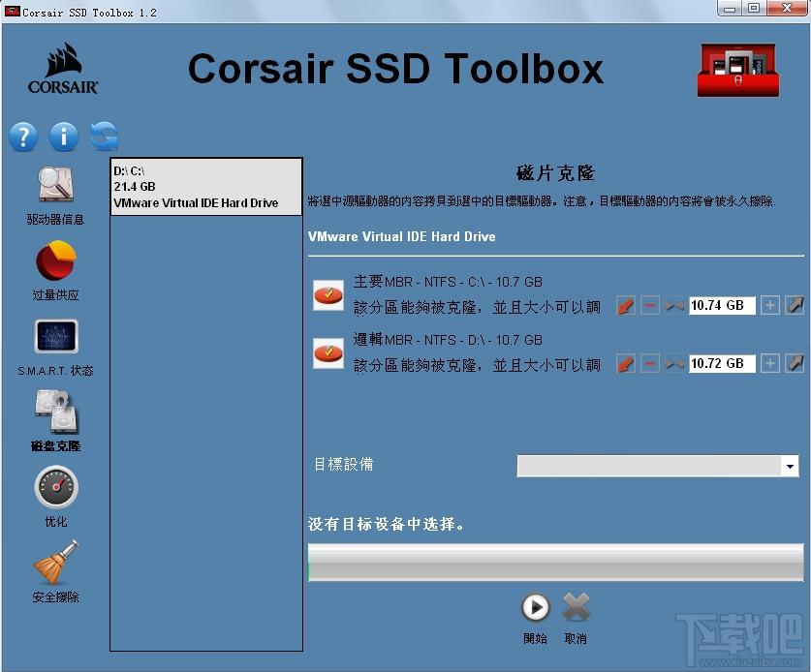811x672 pixels.
Task: Select the VMware Virtual IDE Hard Drive entry
Action: [x=206, y=187]
